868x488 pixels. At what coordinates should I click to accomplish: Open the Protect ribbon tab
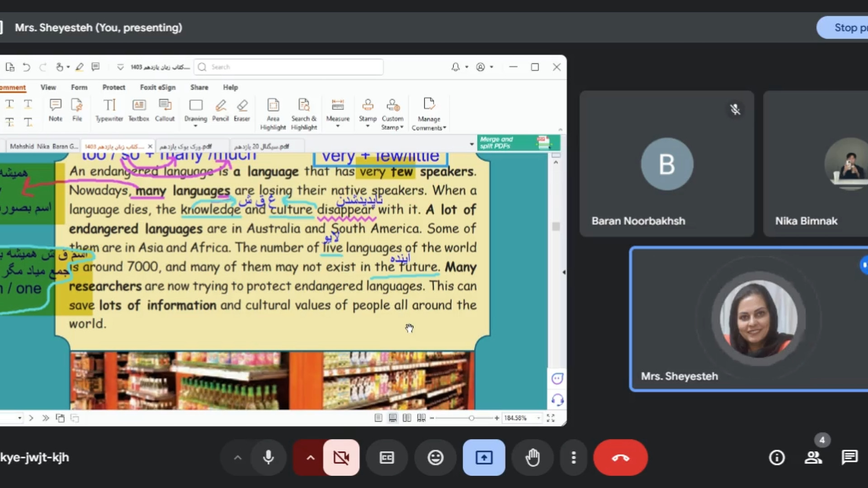[113, 87]
